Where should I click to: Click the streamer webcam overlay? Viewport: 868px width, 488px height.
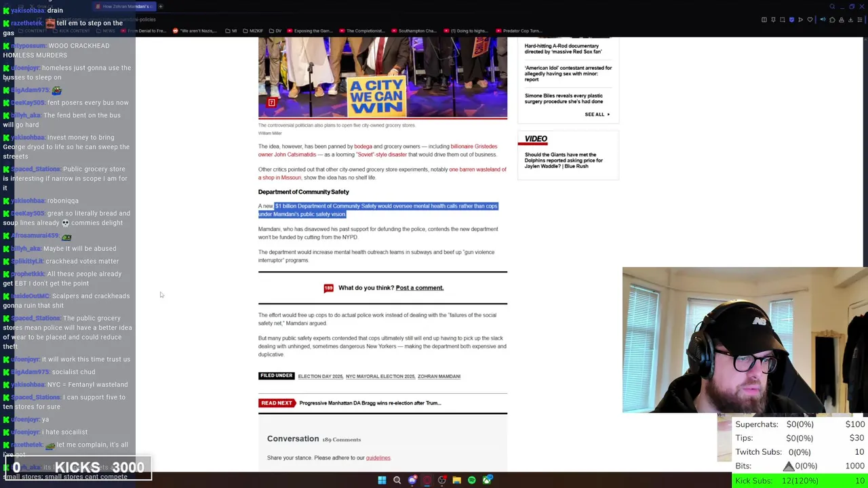(x=745, y=340)
